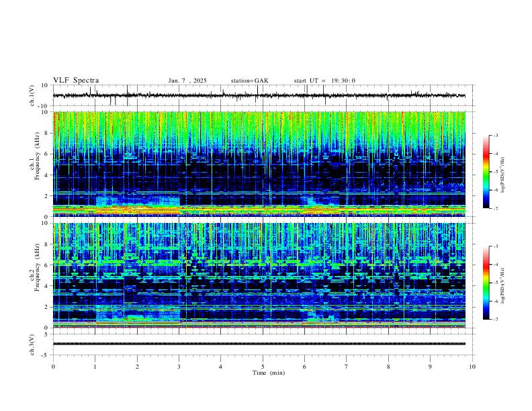This screenshot has height=411, width=532.
Task: Click the ch.2 spectrogram panel
Action: coord(259,275)
